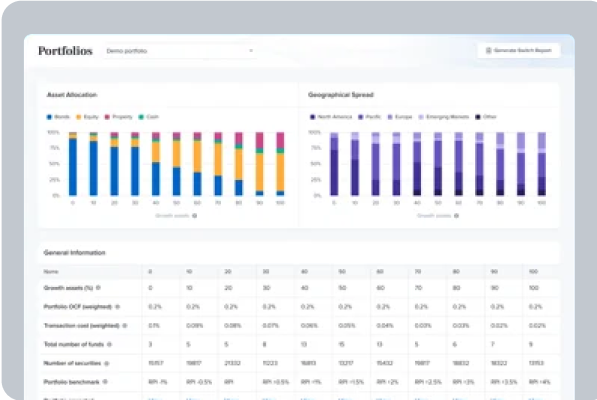This screenshot has width=597, height=400.
Task: Click the Name column header
Action: coord(51,272)
